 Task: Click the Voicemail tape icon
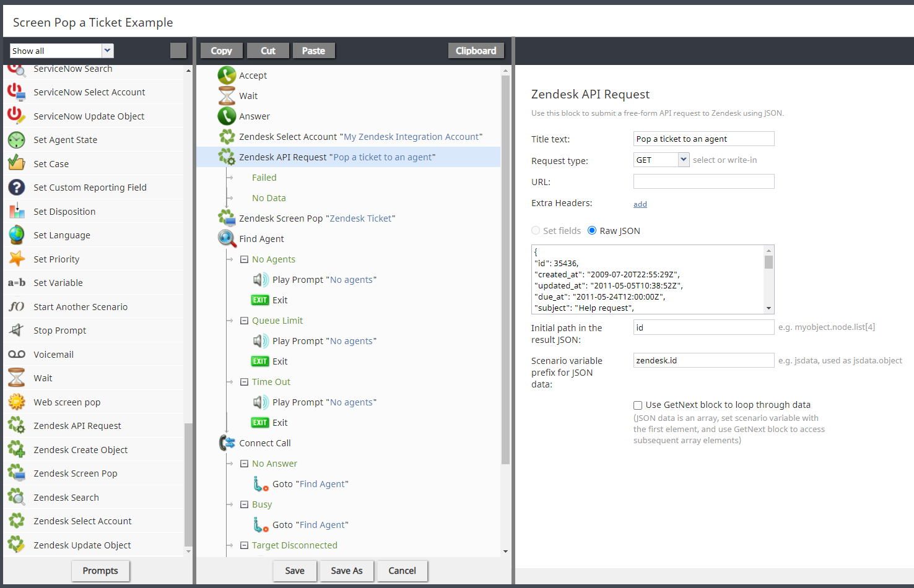coord(16,354)
